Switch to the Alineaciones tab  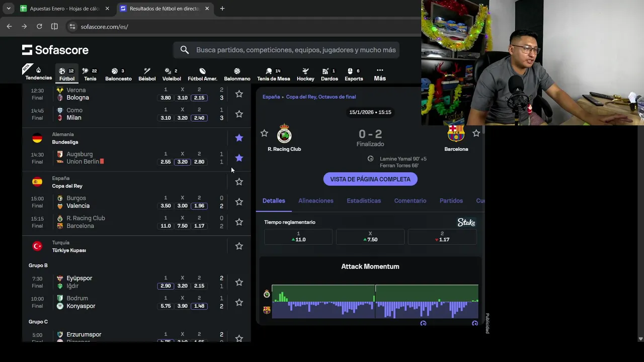point(315,201)
